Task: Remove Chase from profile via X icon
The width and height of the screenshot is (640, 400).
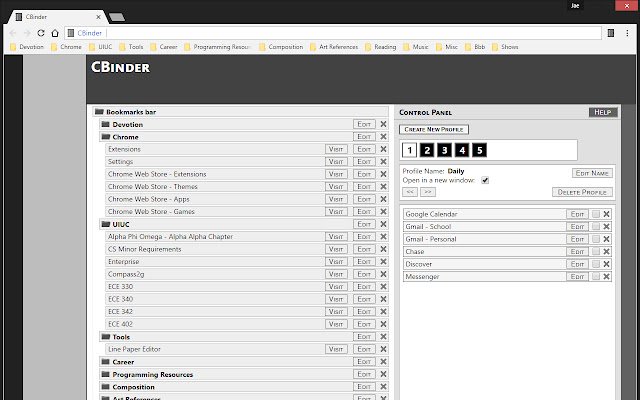Action: 607,251
